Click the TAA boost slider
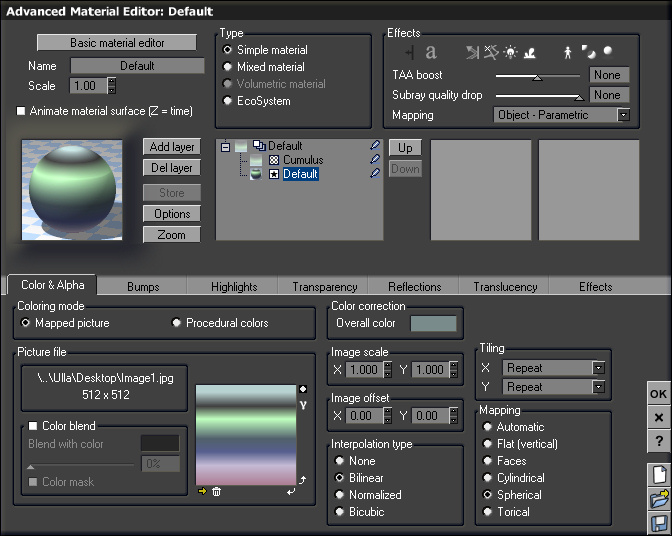Viewport: 672px width, 536px height. tap(537, 76)
